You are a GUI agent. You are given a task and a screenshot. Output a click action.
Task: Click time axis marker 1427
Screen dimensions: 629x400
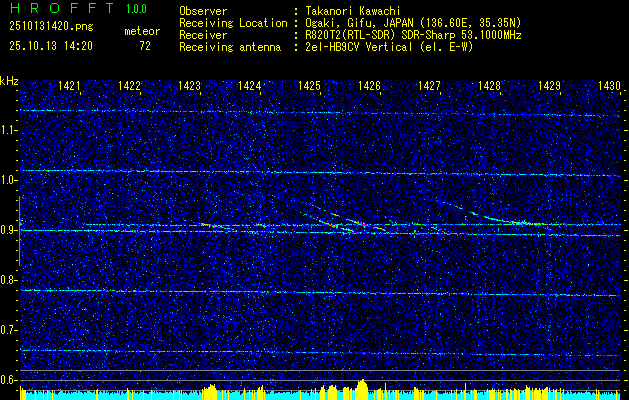(x=429, y=85)
